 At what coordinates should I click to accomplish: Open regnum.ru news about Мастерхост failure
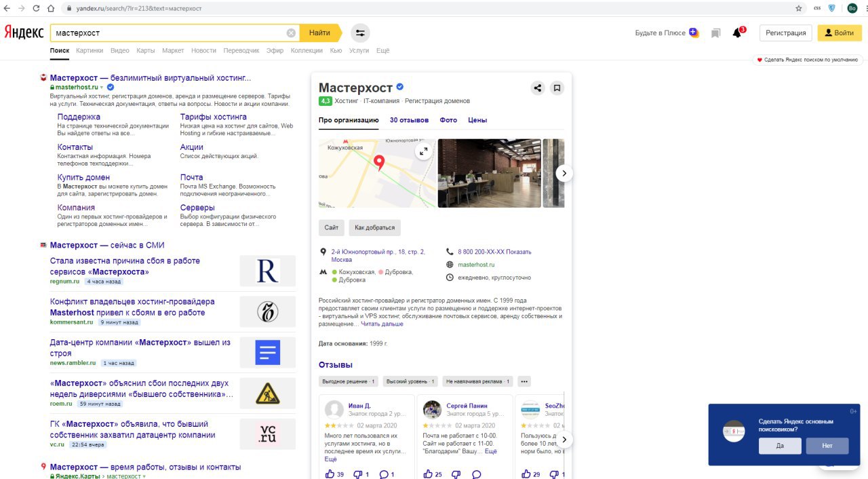pyautogui.click(x=125, y=266)
